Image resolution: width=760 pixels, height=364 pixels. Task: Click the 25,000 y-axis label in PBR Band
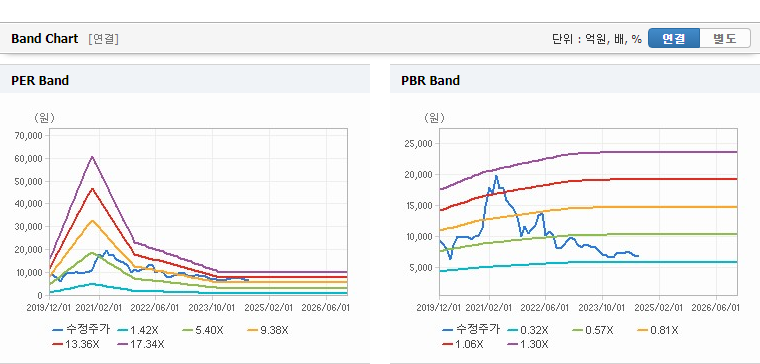coord(419,143)
